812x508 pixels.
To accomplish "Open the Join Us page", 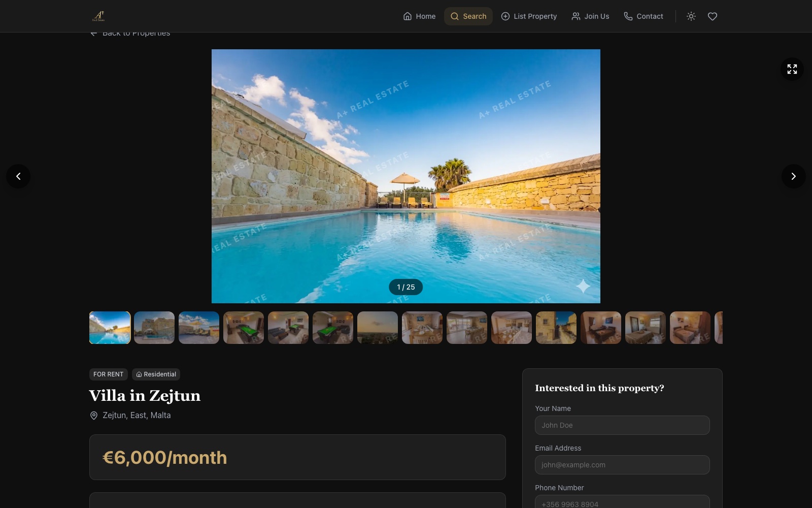I will coord(590,16).
